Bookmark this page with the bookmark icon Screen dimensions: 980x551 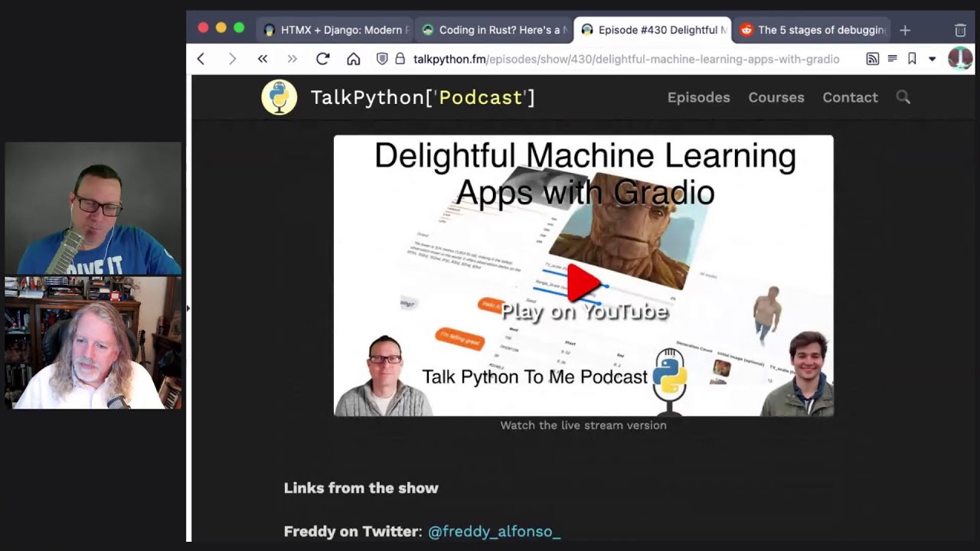click(912, 59)
